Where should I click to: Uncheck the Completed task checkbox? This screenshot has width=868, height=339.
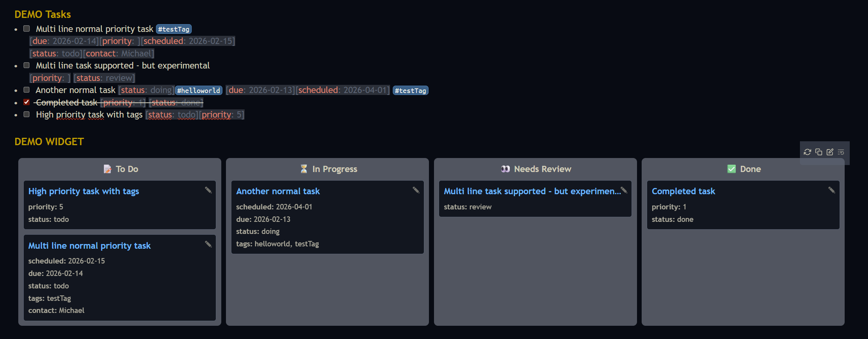(26, 102)
